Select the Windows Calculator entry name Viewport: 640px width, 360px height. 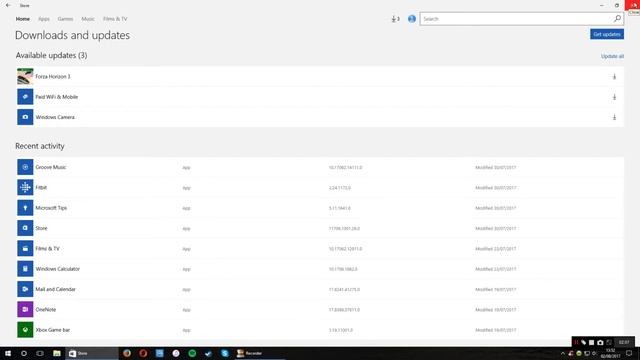point(58,269)
